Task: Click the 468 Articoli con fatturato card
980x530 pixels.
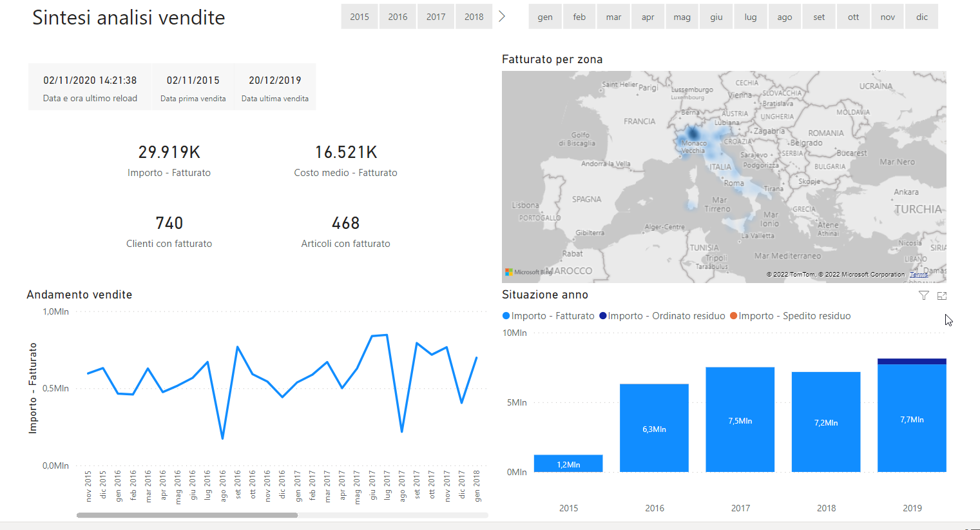Action: pos(346,231)
